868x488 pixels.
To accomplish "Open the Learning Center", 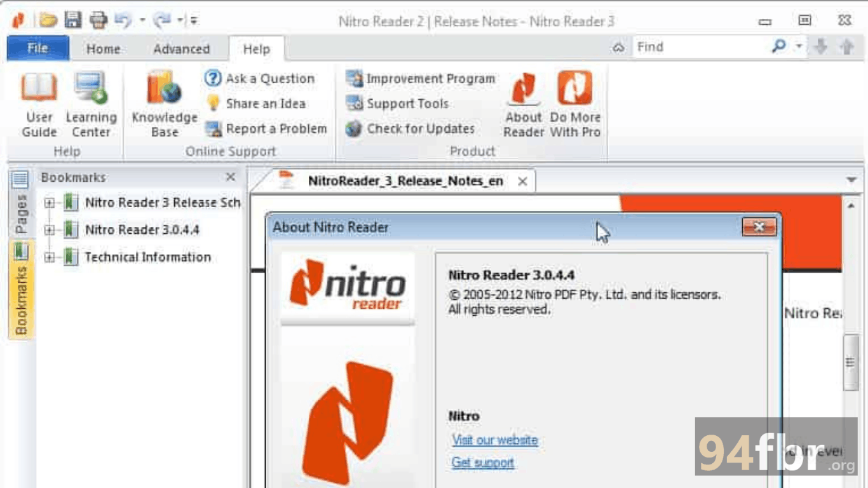I will (91, 105).
